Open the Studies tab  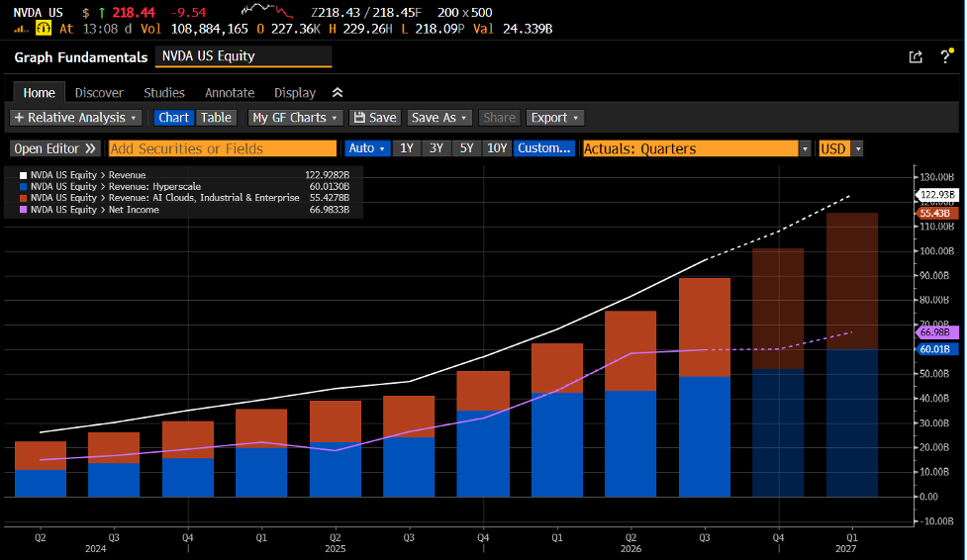pos(164,93)
